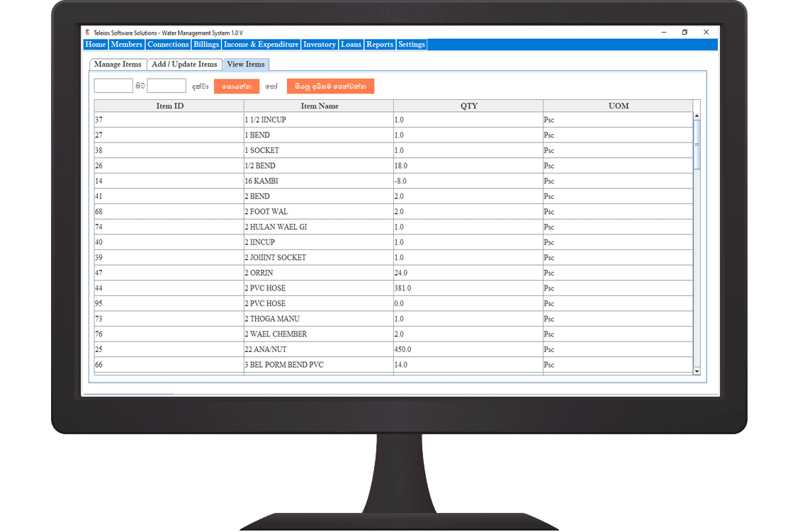Open the Members menu
This screenshot has width=800, height=532.
(x=127, y=45)
